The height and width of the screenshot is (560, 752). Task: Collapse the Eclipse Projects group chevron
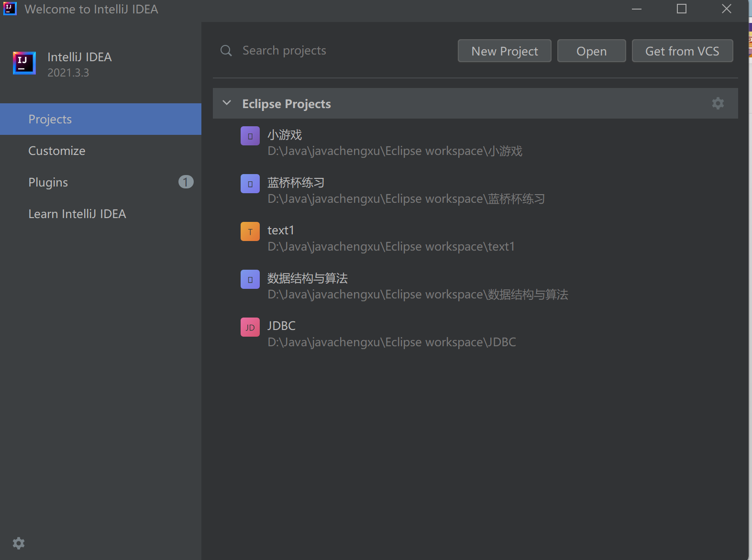pyautogui.click(x=227, y=103)
